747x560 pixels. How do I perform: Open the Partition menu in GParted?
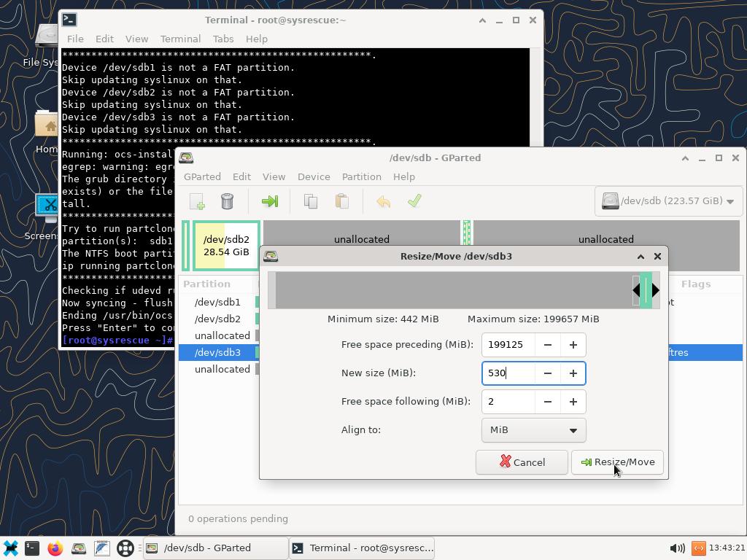[361, 176]
